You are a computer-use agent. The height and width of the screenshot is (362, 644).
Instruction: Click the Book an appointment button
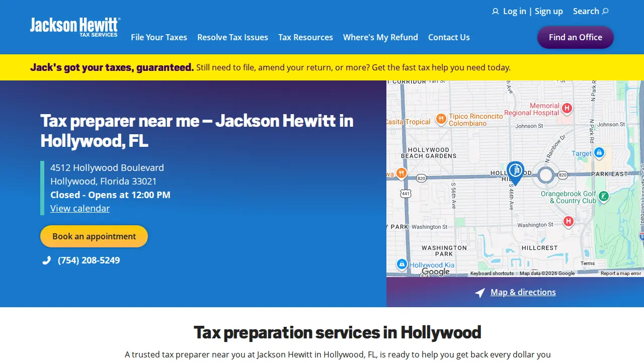tap(94, 236)
